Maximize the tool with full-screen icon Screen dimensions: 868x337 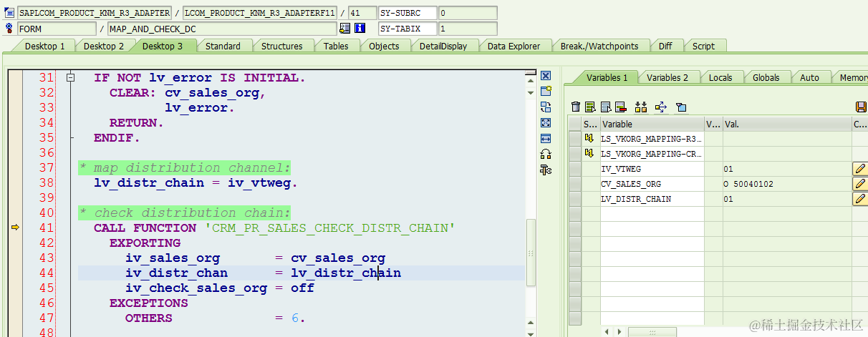point(546,122)
